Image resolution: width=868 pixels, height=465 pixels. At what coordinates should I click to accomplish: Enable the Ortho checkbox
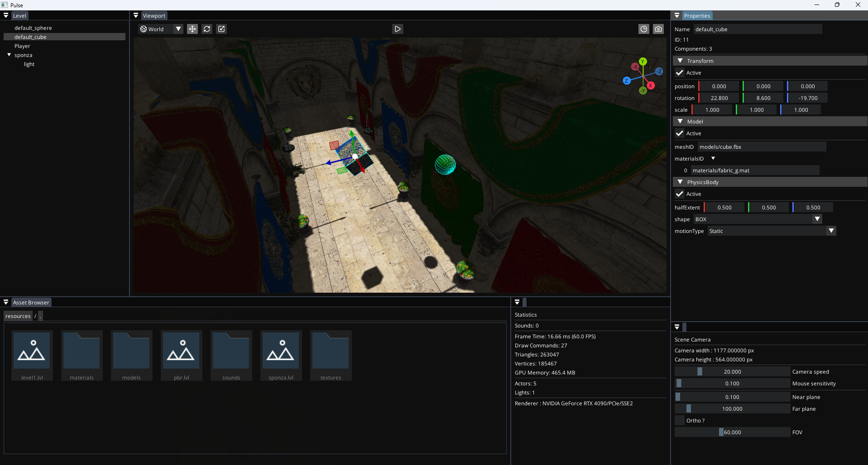tap(680, 421)
